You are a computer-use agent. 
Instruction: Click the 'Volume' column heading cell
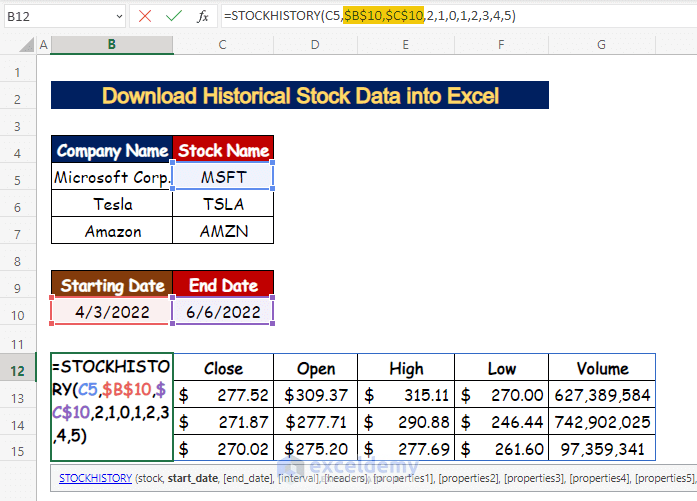click(602, 368)
